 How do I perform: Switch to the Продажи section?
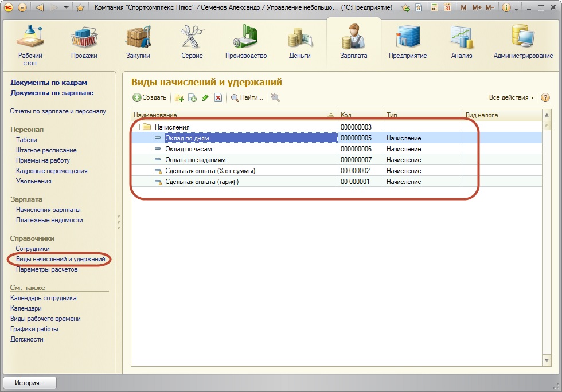(84, 42)
